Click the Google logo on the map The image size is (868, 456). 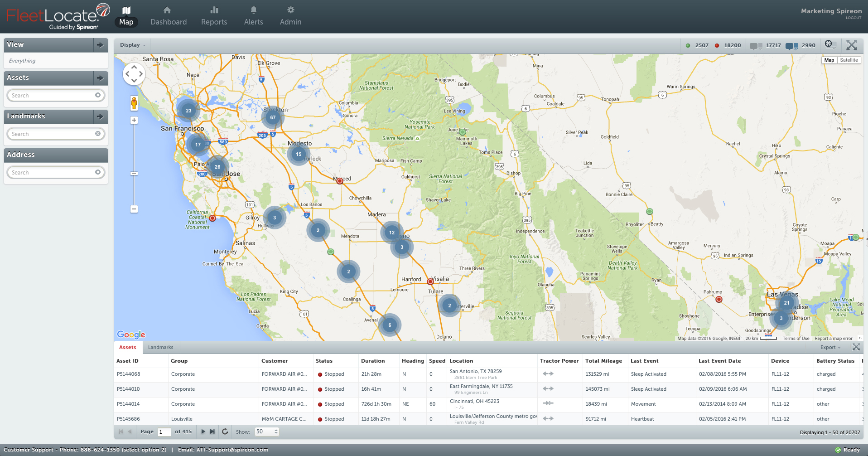131,335
